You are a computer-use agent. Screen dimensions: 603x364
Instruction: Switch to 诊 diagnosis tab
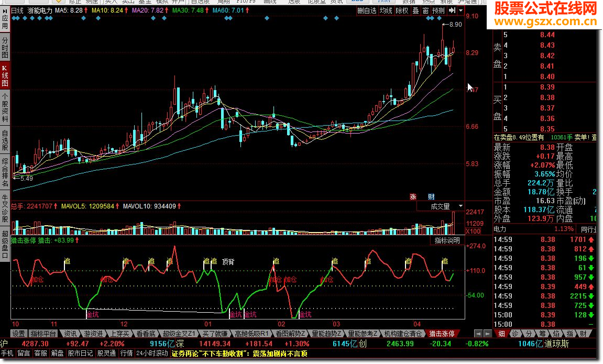515,334
